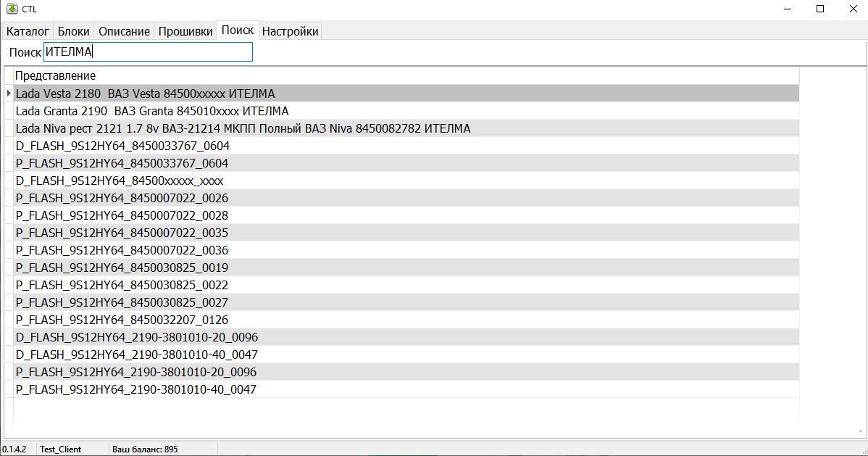The height and width of the screenshot is (456, 868).
Task: Select P_FLASH_9S12HY64_8450007022_0026 row
Action: pyautogui.click(x=406, y=198)
